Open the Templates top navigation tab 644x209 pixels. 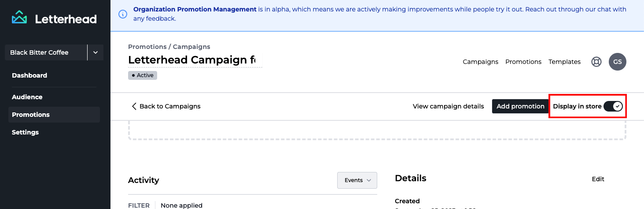click(564, 62)
